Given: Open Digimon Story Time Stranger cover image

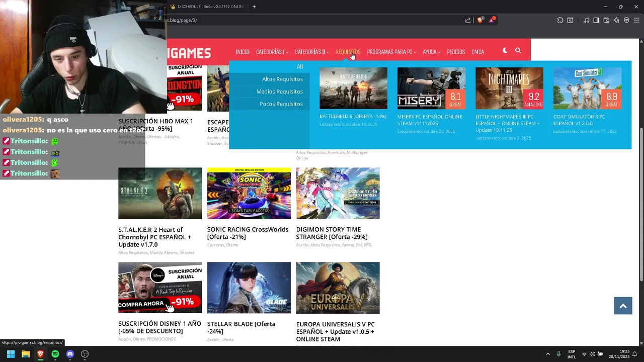Looking at the screenshot, I should tap(338, 194).
